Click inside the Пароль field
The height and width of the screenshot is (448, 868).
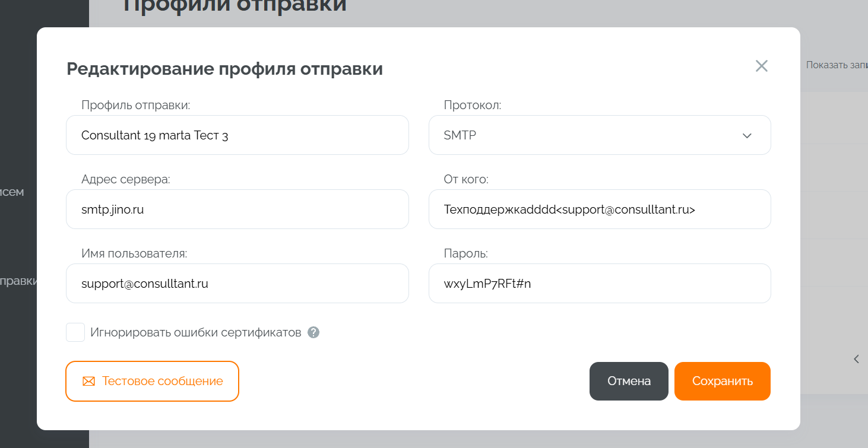599,284
